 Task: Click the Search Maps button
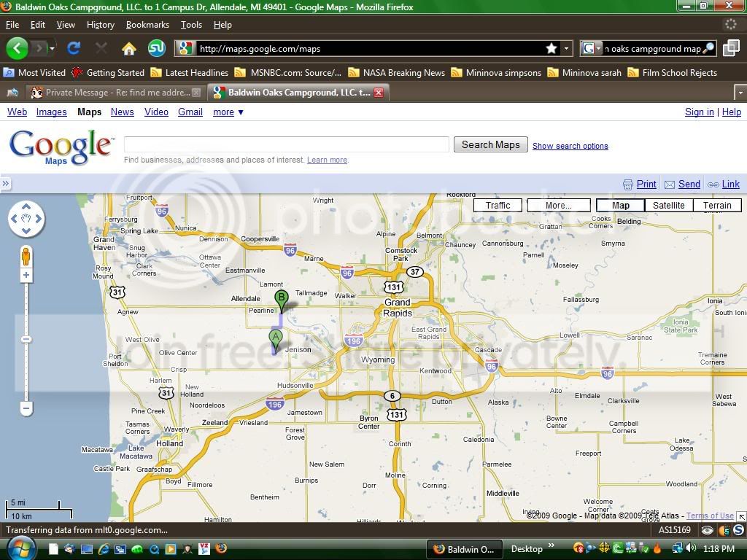pos(490,145)
